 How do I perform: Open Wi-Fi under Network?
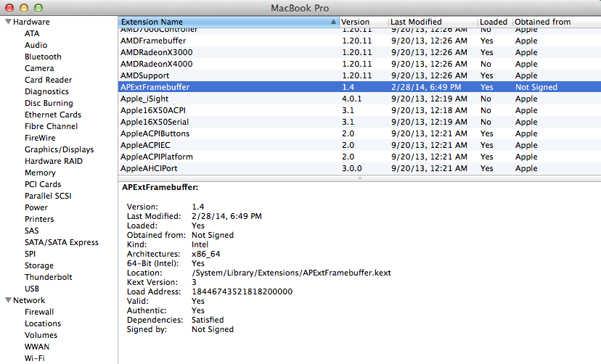pyautogui.click(x=35, y=358)
